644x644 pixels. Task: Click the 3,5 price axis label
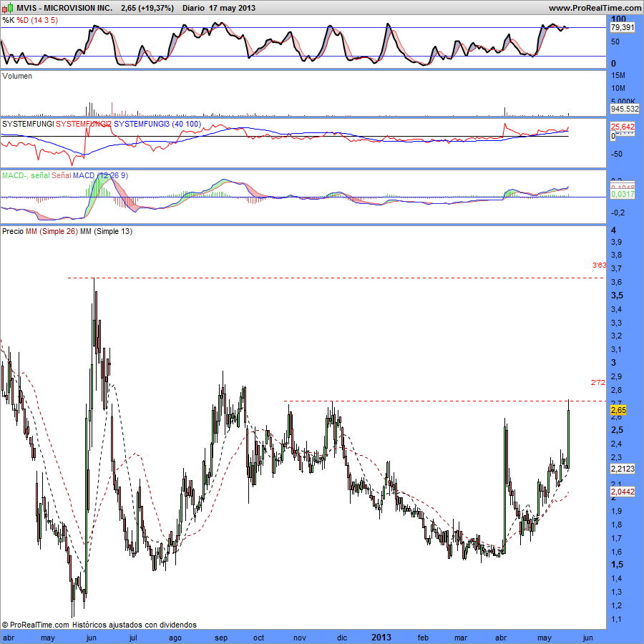[x=617, y=296]
